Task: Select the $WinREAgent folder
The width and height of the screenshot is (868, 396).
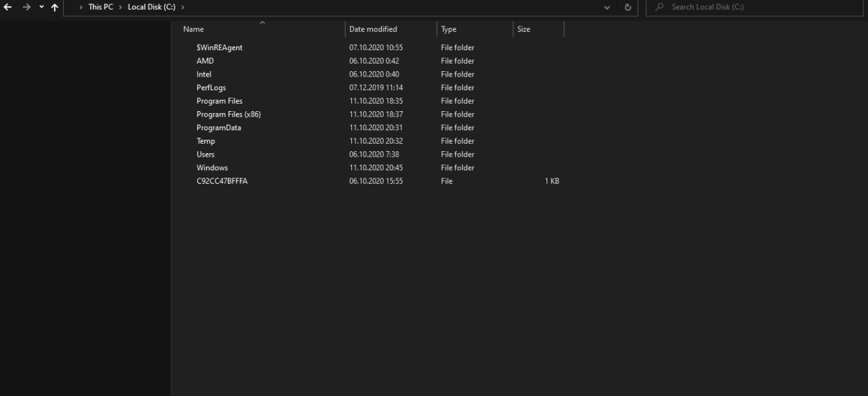Action: [x=220, y=47]
